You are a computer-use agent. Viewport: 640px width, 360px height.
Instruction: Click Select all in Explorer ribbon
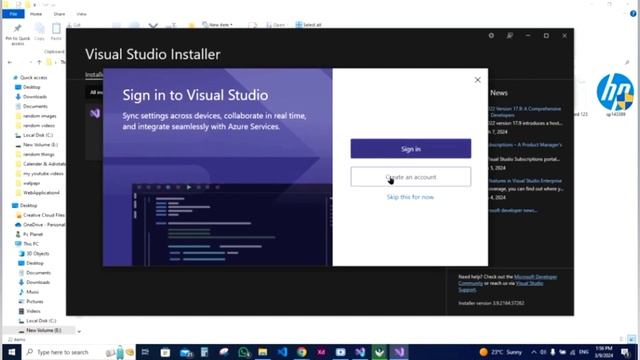tap(309, 25)
